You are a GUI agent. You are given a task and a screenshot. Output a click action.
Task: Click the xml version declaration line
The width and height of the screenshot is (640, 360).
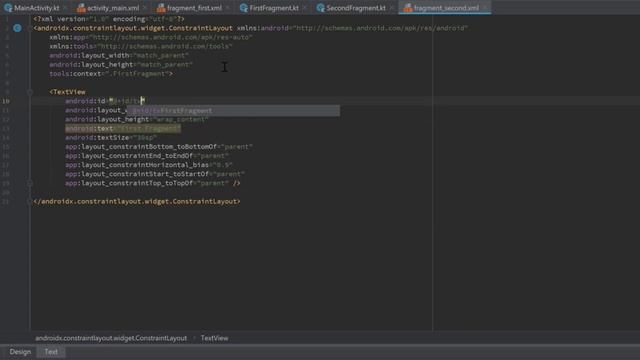(x=109, y=19)
